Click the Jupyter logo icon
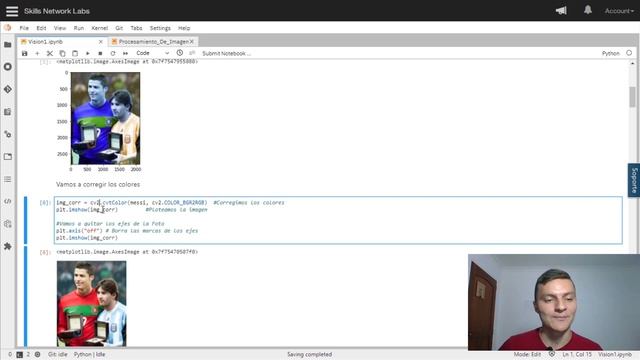Image resolution: width=640 pixels, height=360 pixels. pos(7,28)
